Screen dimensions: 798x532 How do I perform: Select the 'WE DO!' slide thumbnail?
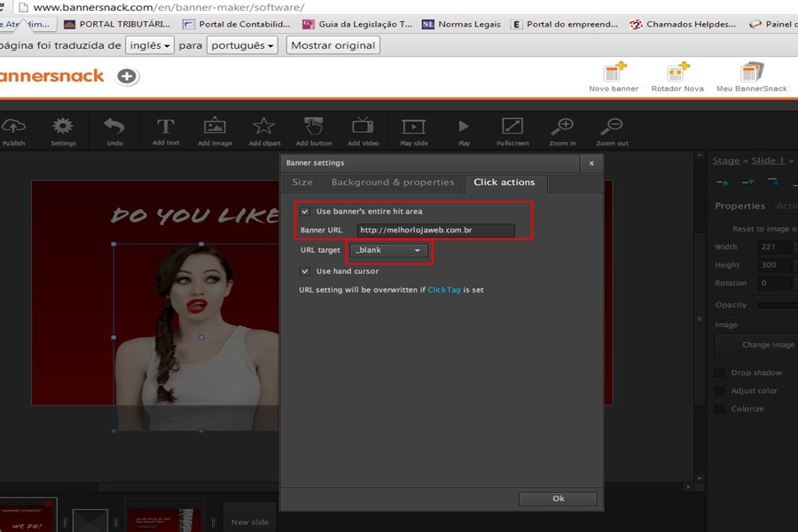[27, 515]
